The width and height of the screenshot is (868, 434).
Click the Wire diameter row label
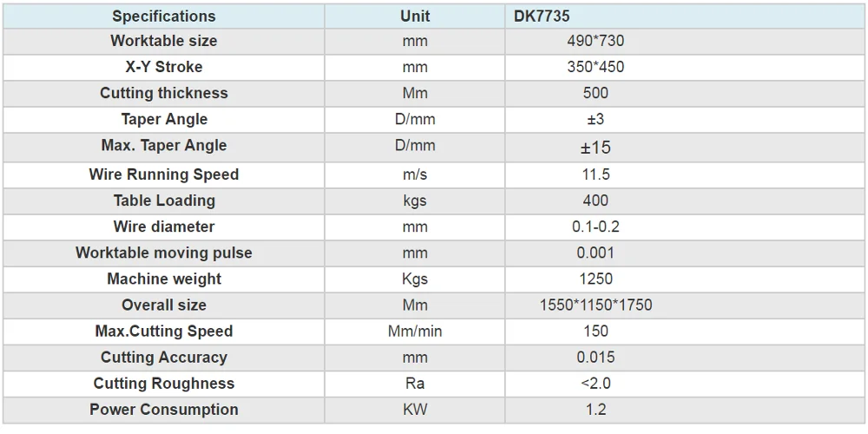[164, 227]
